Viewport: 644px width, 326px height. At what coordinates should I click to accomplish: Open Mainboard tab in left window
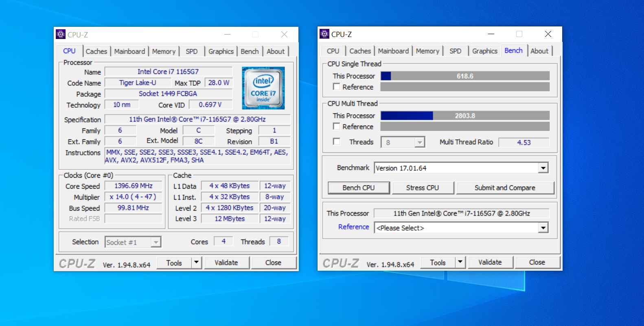(x=129, y=51)
